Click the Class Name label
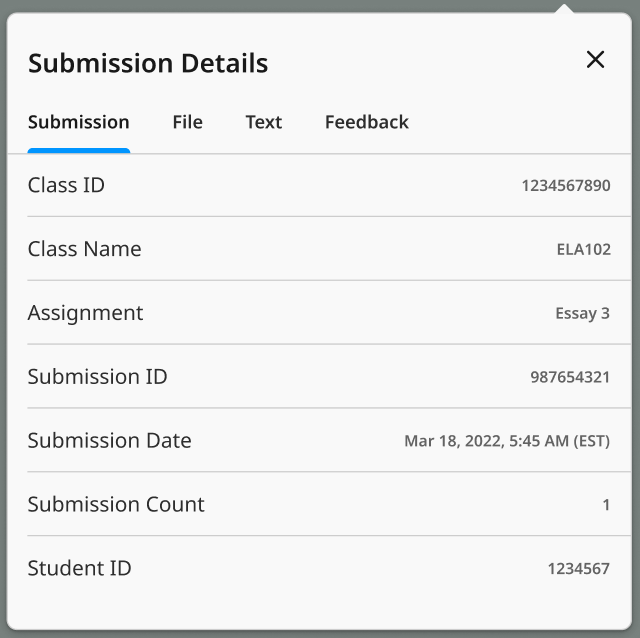Viewport: 640px width, 638px height. coord(84,249)
